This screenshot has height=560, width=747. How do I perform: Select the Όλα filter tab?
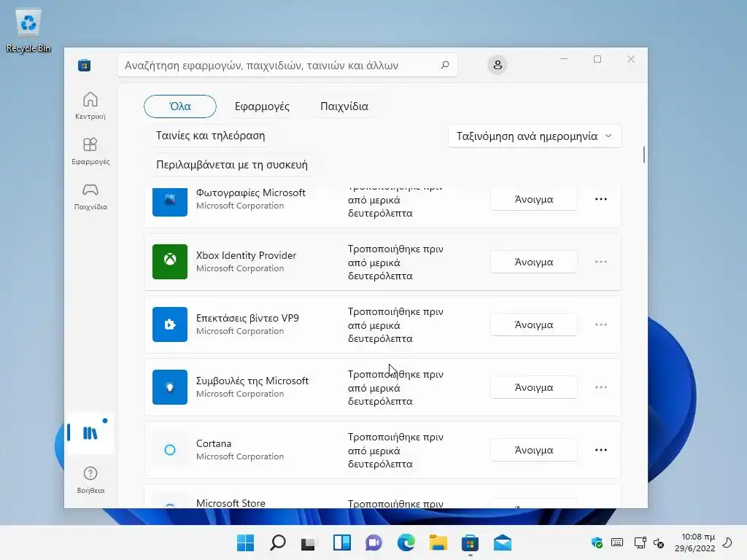pos(180,106)
